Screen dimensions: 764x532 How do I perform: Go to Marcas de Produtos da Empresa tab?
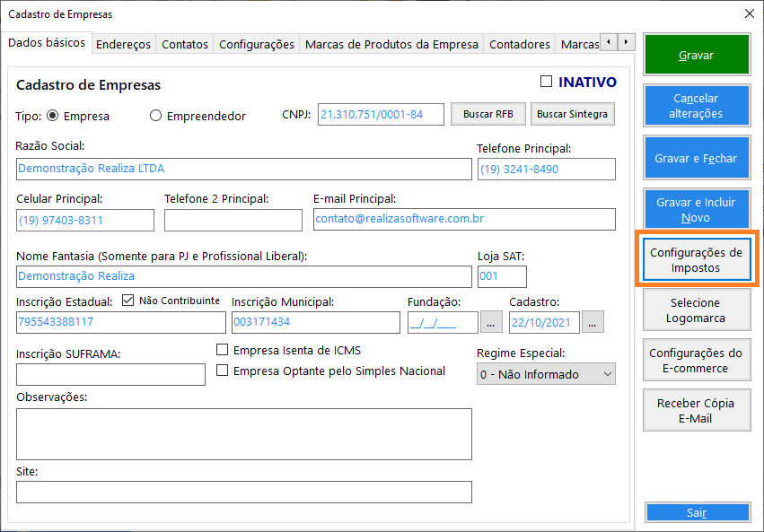point(391,44)
